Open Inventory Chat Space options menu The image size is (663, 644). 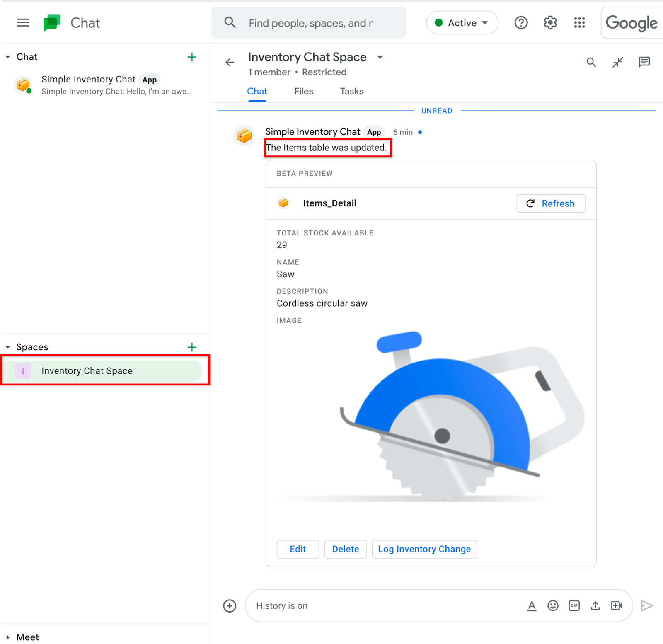(380, 57)
